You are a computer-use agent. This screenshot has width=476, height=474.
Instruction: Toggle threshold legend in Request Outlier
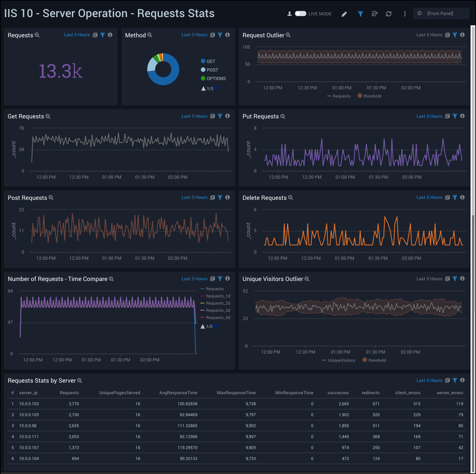369,96
